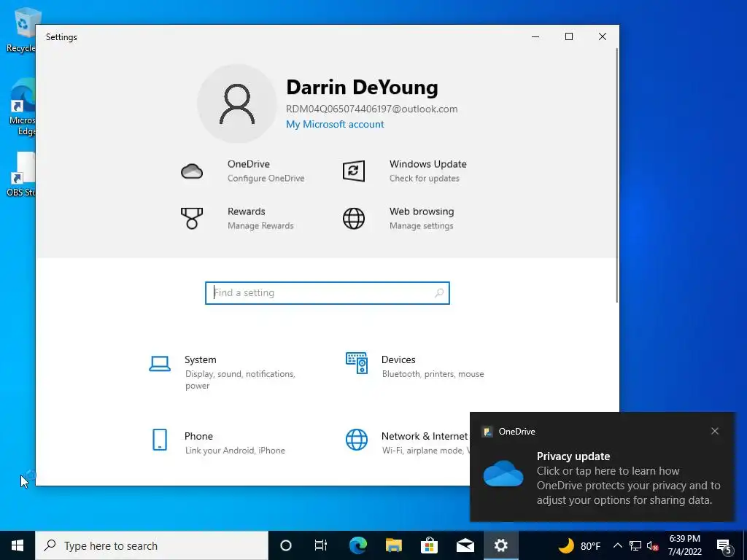Viewport: 747px width, 560px height.
Task: Show hidden system tray icons
Action: tap(617, 545)
